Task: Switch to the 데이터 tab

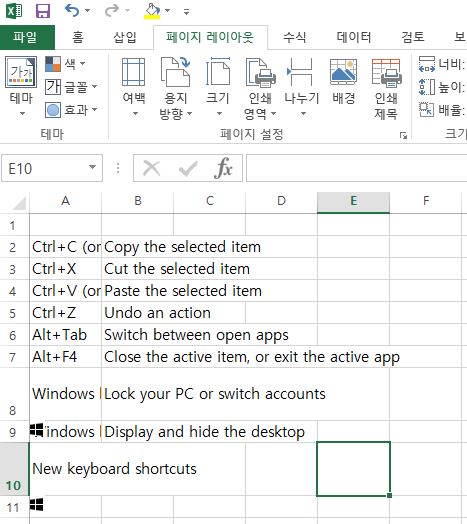Action: (x=354, y=37)
